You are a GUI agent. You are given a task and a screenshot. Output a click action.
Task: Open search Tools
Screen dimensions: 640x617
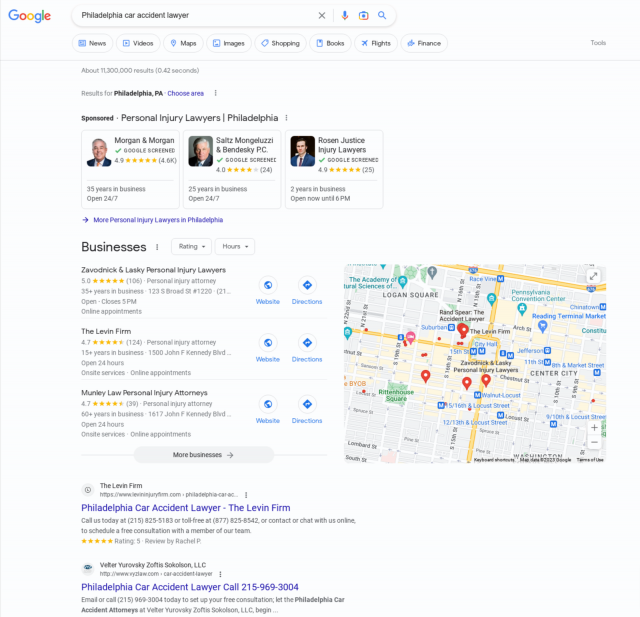pyautogui.click(x=598, y=43)
